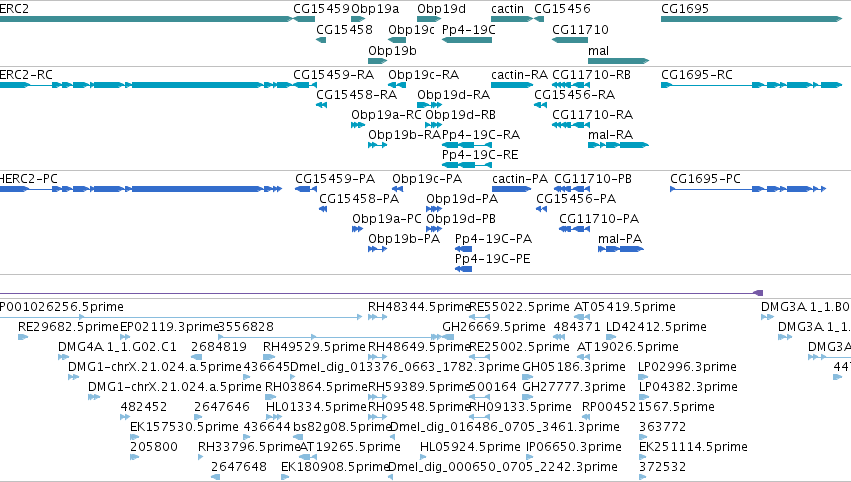Image resolution: width=851 pixels, height=482 pixels.
Task: Select protein Pp4-19C-PA
Action: pos(493,239)
